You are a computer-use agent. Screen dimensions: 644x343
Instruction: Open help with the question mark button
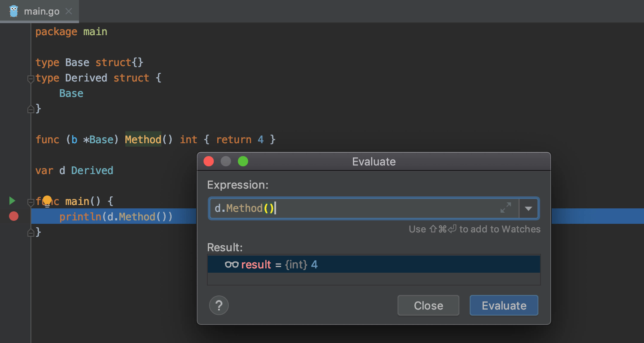click(x=219, y=306)
